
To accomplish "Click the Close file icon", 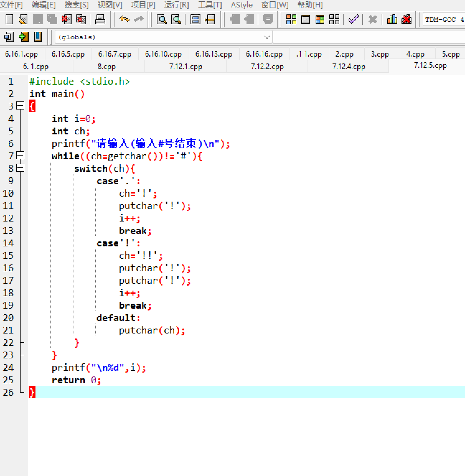I will coord(66,19).
